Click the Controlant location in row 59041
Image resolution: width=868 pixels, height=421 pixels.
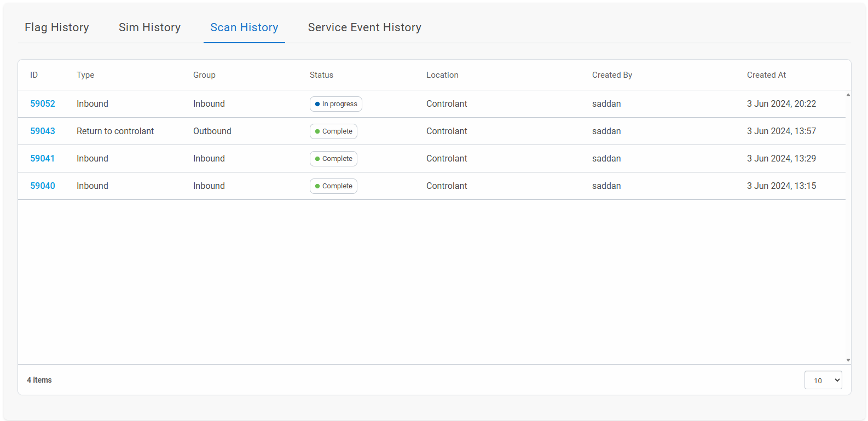(x=447, y=159)
